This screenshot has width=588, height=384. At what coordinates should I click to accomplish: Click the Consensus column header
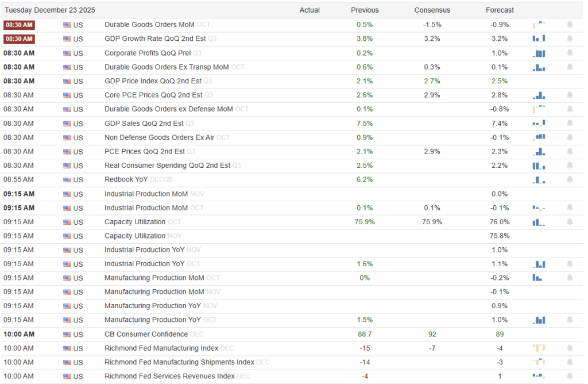tap(432, 10)
